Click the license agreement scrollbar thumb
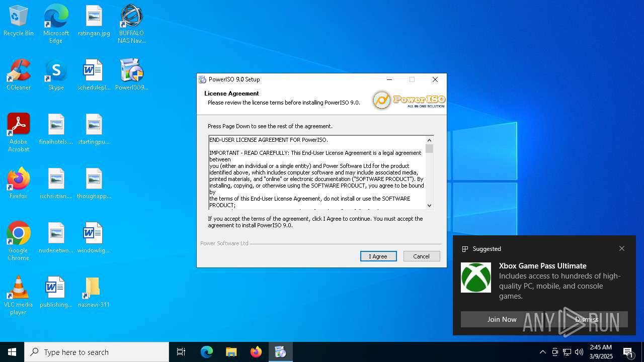 pyautogui.click(x=429, y=148)
